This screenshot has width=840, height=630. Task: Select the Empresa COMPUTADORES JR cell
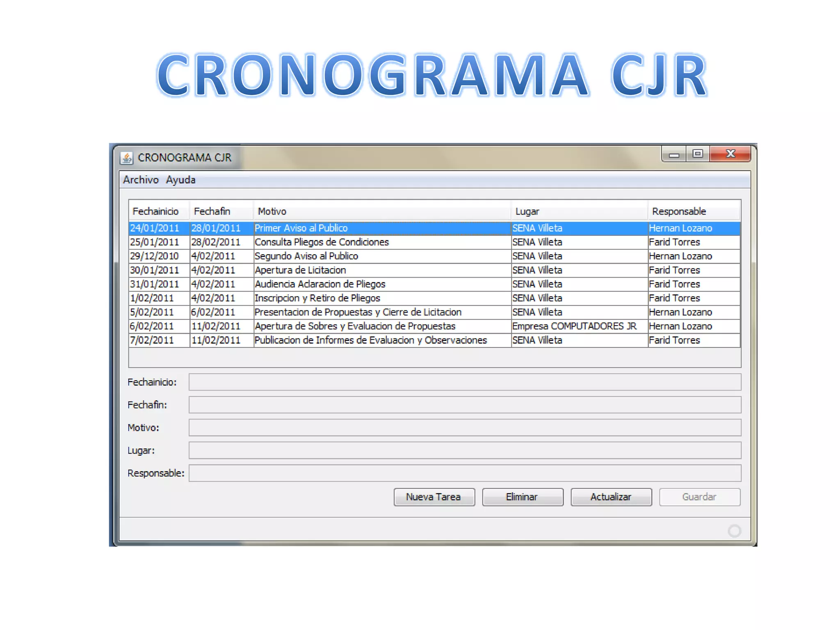[574, 326]
